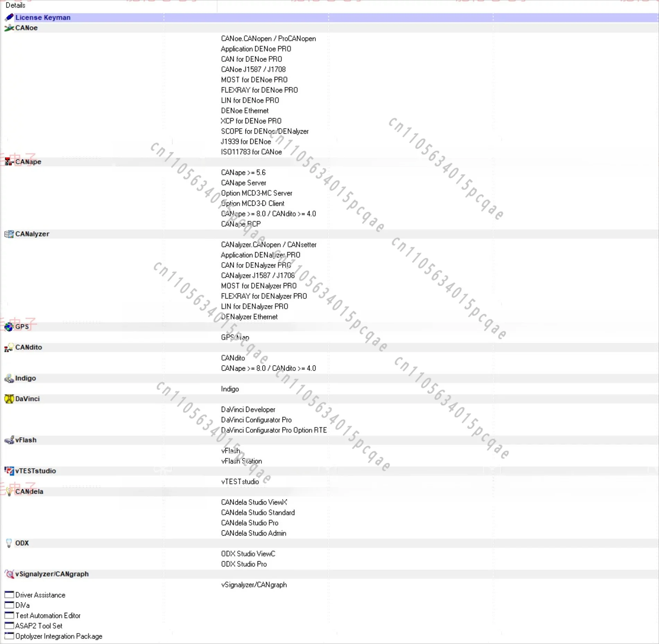
Task: Select the 'DaVinci Developer' entry
Action: click(x=248, y=409)
